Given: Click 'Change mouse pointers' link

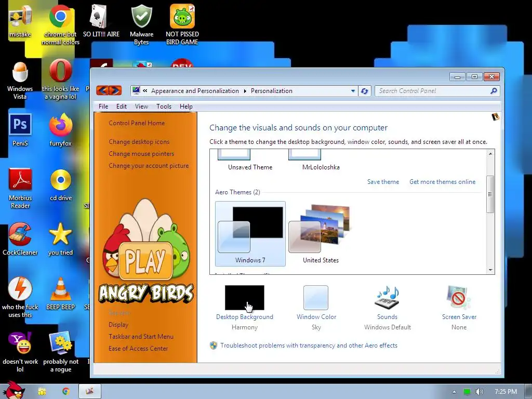Looking at the screenshot, I should point(141,154).
